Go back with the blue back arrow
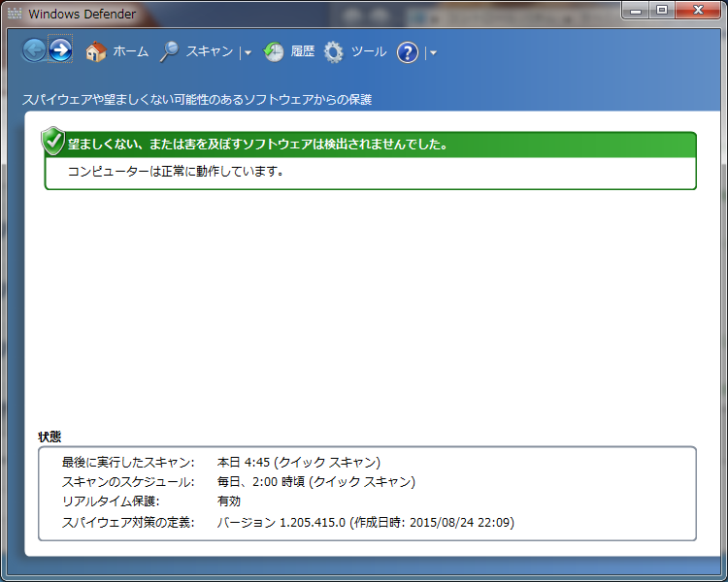The image size is (728, 582). [34, 50]
